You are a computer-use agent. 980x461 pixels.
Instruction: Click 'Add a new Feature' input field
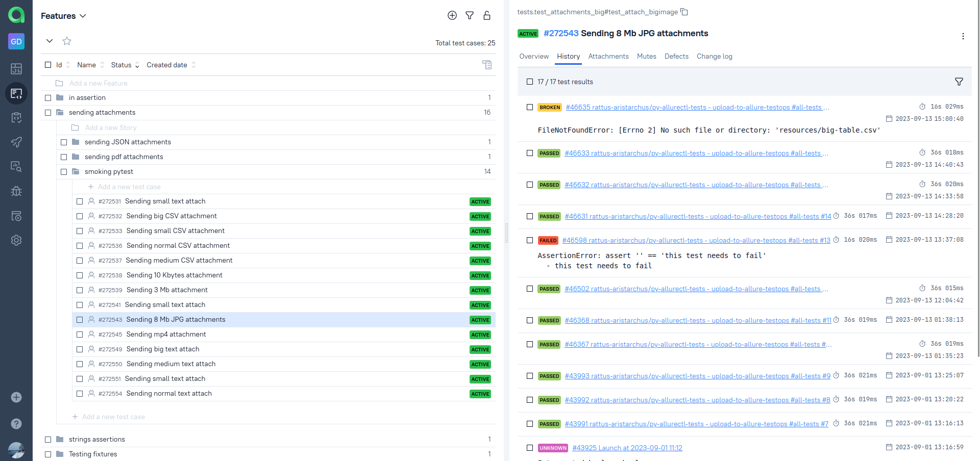[99, 83]
